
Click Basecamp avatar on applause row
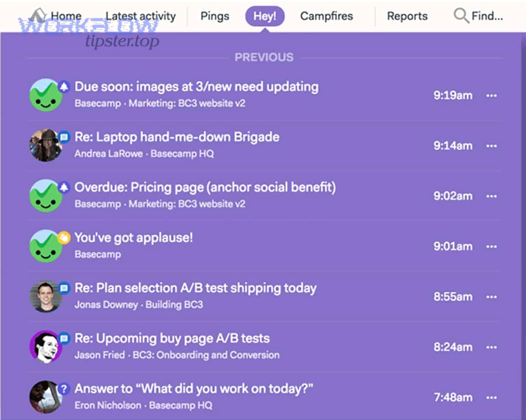point(46,246)
